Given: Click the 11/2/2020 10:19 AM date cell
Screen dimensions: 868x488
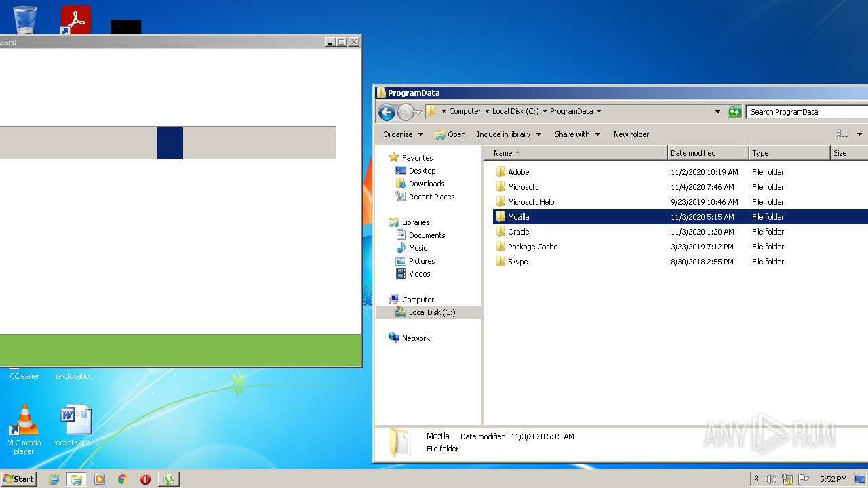Looking at the screenshot, I should [705, 172].
